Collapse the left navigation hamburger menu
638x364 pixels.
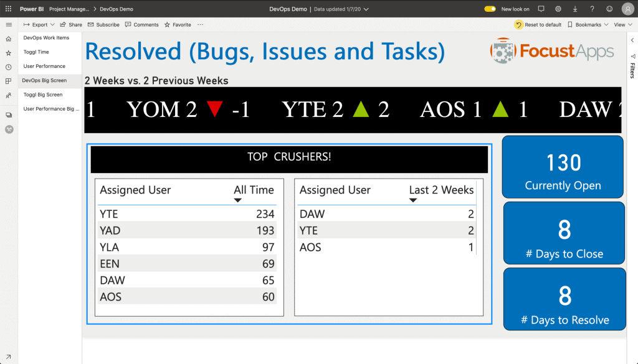8,25
